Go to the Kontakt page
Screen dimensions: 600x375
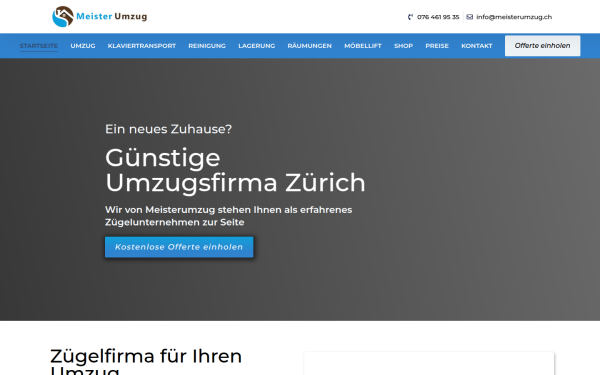(x=477, y=46)
